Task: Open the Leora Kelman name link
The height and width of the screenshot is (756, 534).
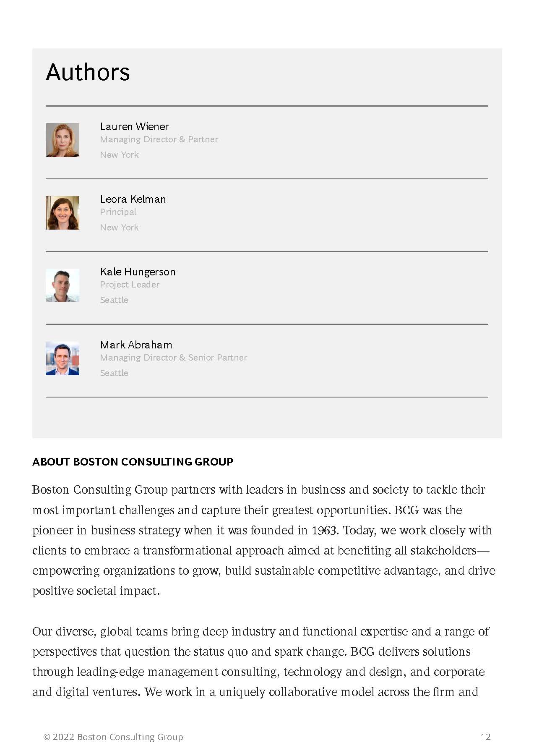Action: point(133,199)
